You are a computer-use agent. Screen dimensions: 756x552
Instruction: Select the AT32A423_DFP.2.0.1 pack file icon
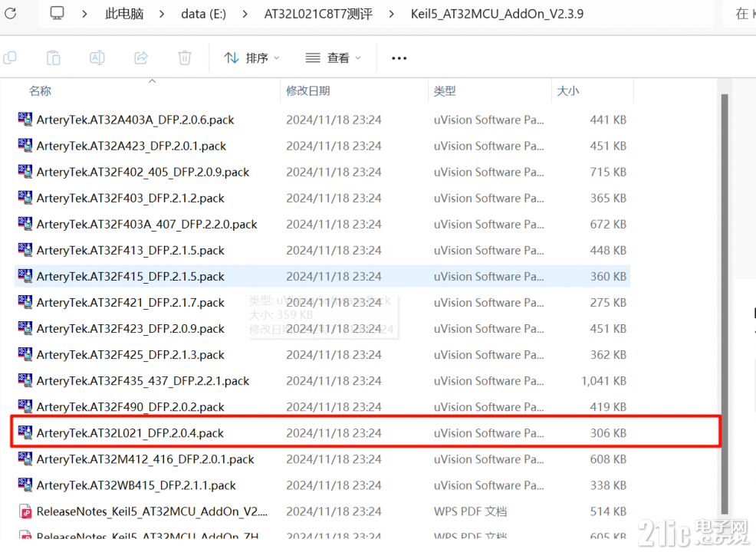click(25, 145)
